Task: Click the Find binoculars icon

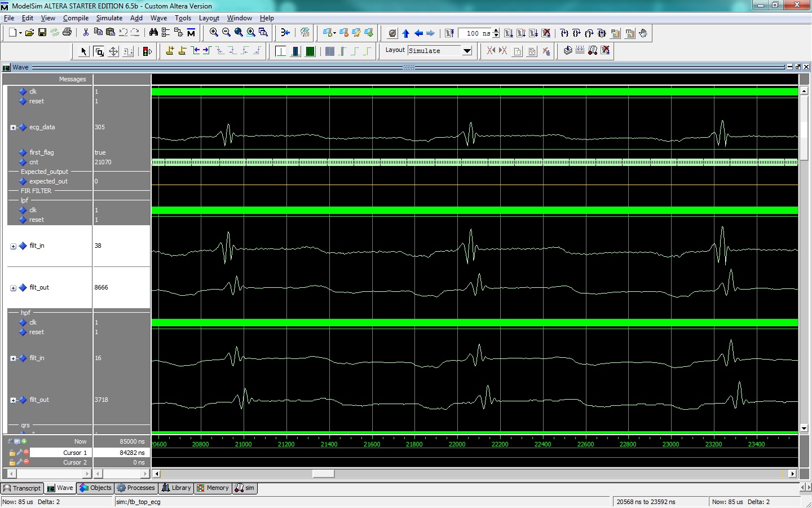Action: (x=154, y=32)
